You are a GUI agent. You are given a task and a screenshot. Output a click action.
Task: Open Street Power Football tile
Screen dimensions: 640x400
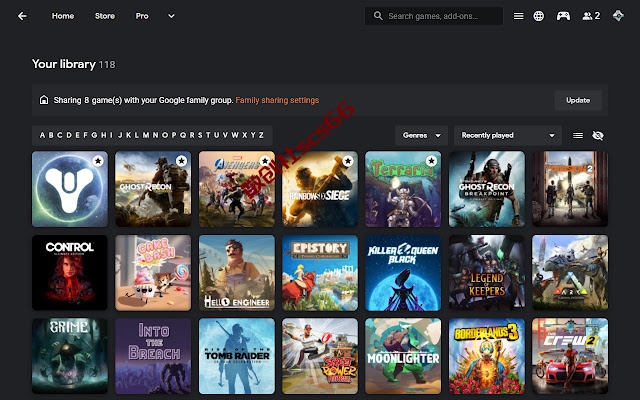[x=320, y=356]
